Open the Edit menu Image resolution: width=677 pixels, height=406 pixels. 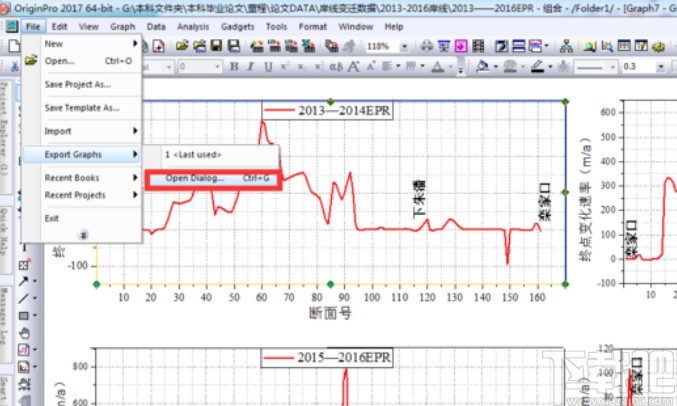click(x=59, y=27)
